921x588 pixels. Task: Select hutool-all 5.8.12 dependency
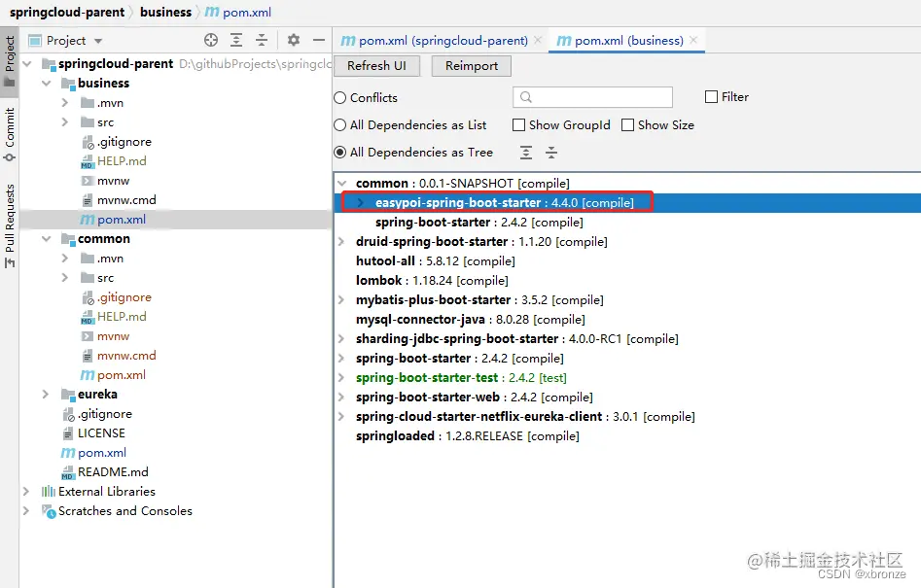[436, 261]
